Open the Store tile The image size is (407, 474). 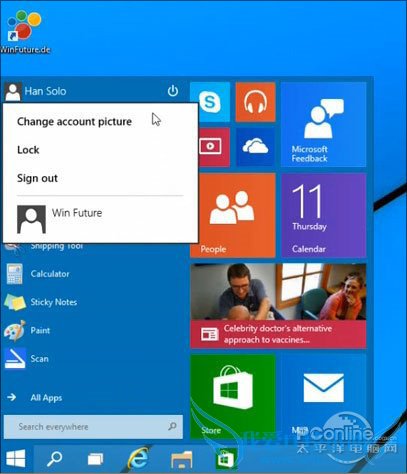tap(233, 397)
